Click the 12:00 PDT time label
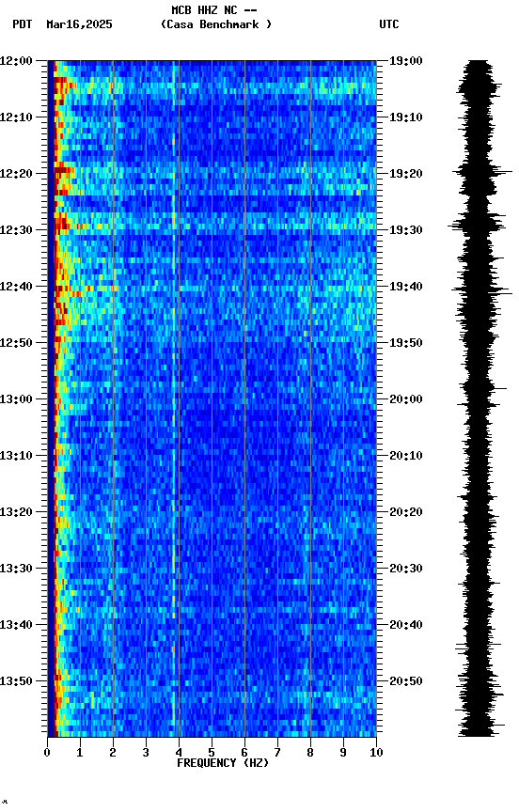 pos(16,61)
